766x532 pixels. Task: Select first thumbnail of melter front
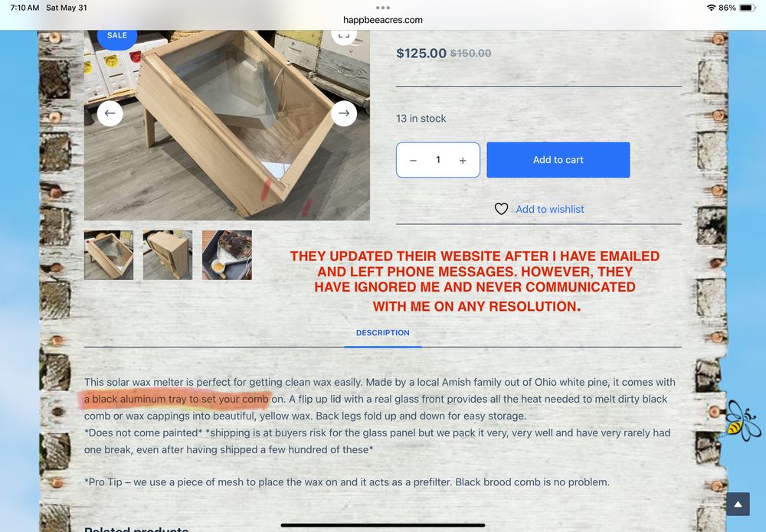point(109,255)
